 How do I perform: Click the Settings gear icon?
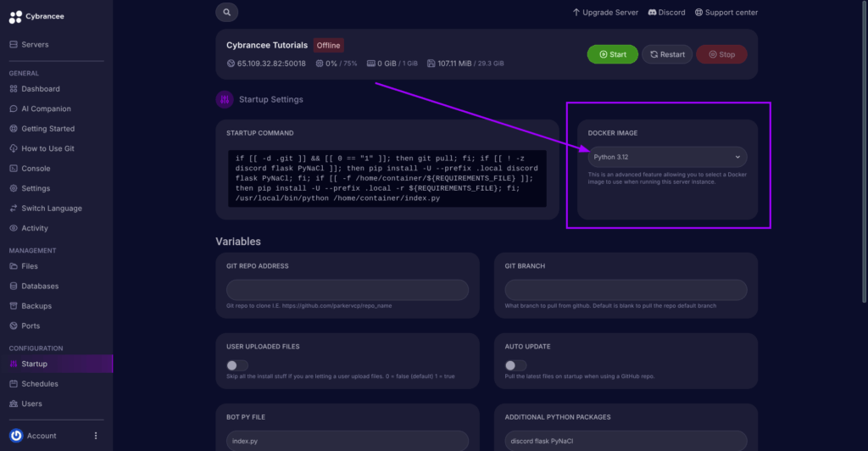tap(14, 188)
